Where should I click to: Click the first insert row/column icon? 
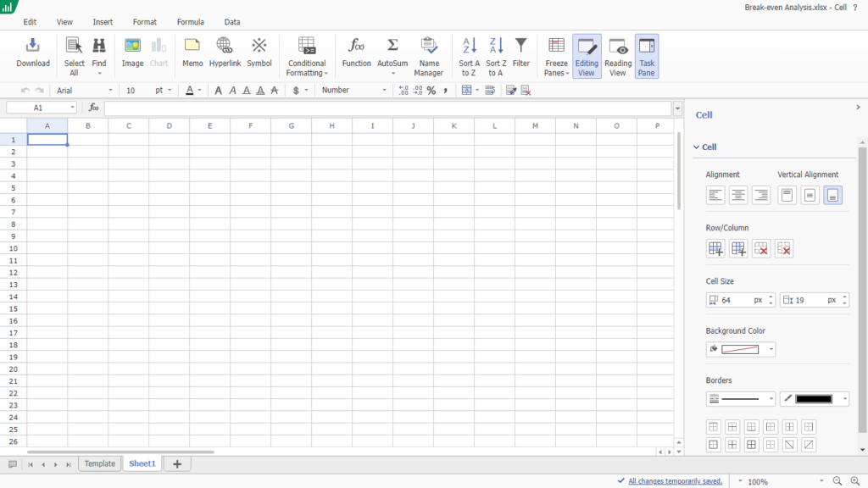point(715,248)
